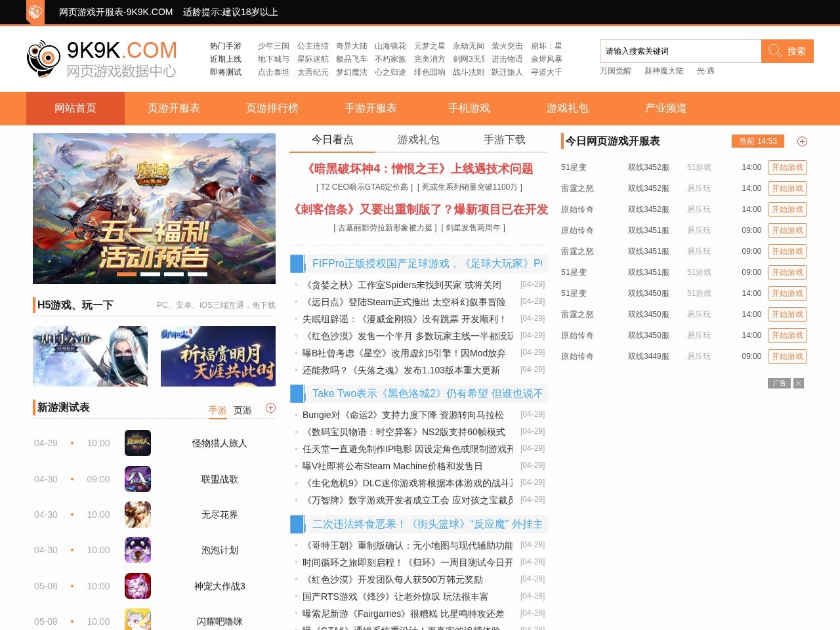
Task: Click 广告 label near ad close
Action: (x=779, y=383)
